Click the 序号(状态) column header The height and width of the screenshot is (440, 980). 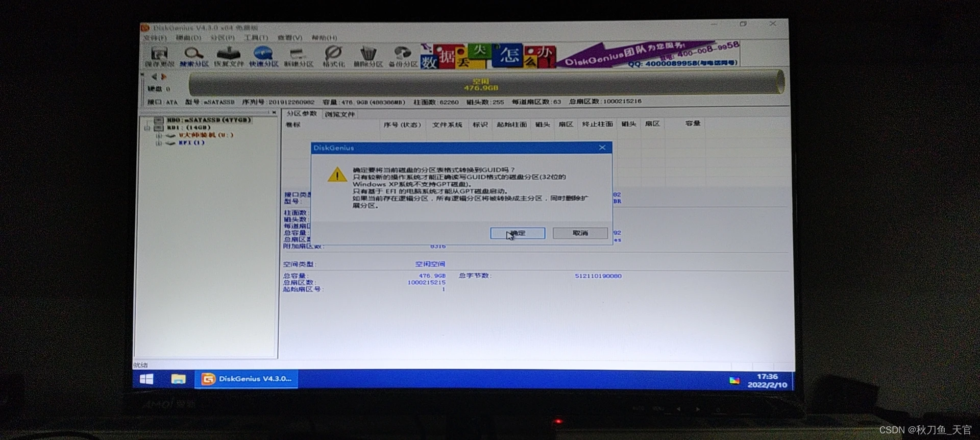point(402,125)
